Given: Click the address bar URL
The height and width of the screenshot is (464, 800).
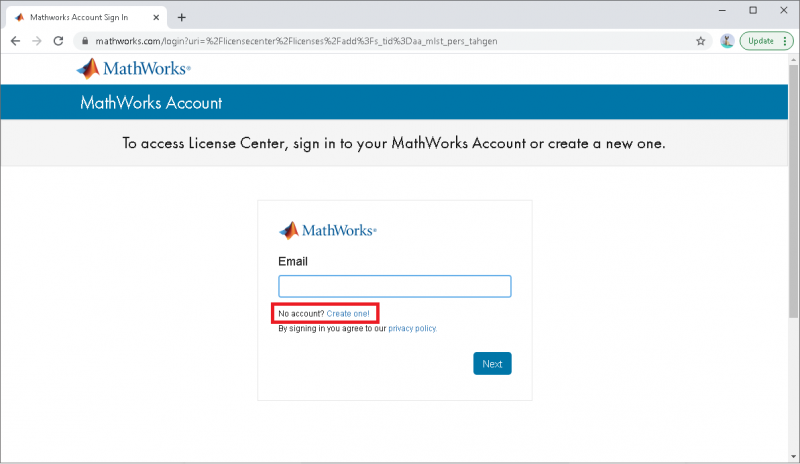Looking at the screenshot, I should click(300, 41).
